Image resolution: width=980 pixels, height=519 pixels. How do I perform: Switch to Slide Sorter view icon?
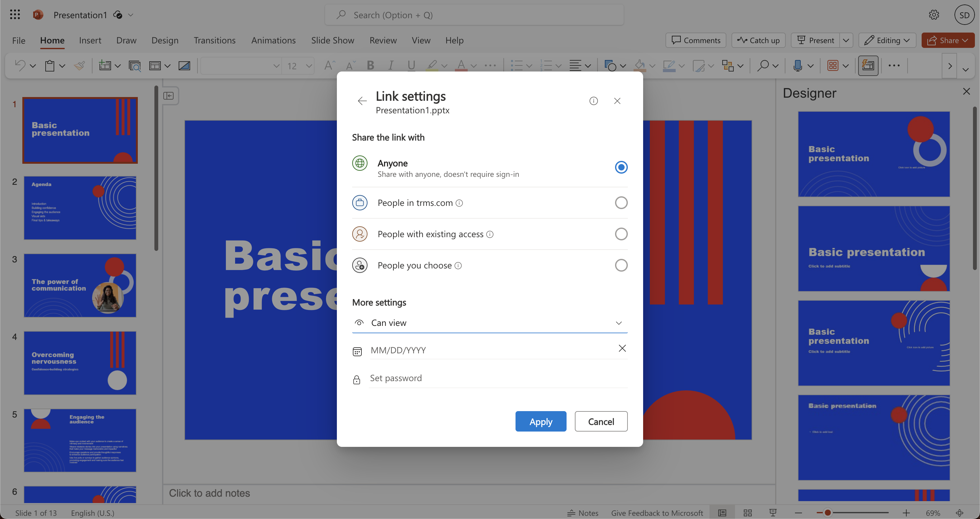click(747, 513)
